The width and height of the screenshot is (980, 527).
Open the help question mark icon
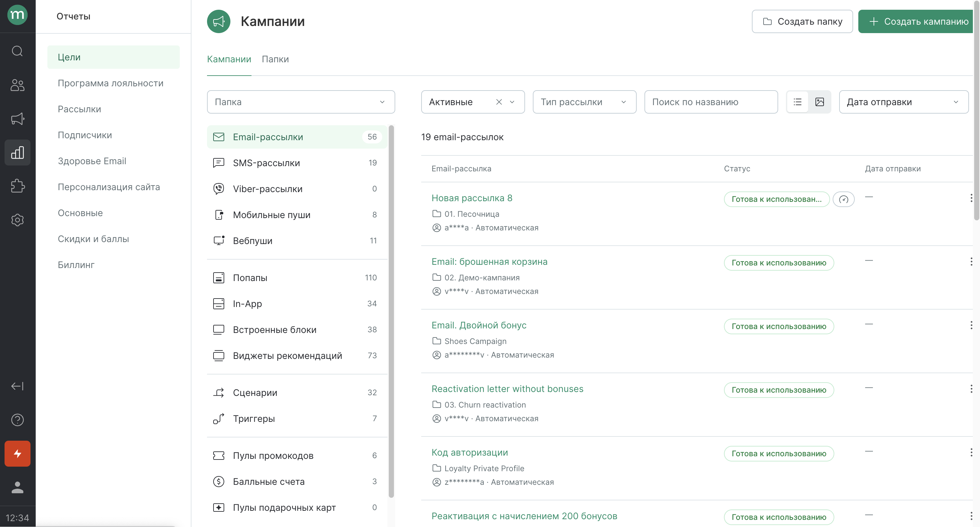[x=18, y=420]
